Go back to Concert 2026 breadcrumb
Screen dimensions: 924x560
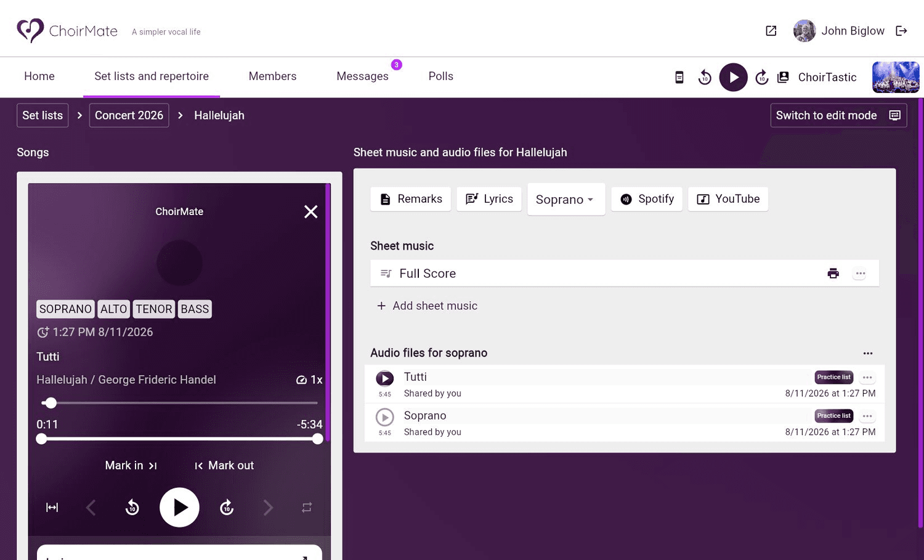129,115
